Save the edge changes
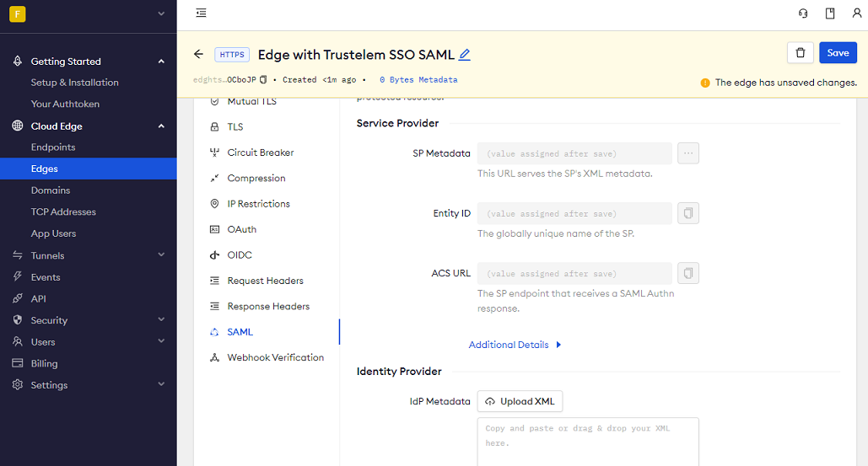Screen dimensions: 868x466 coord(838,52)
